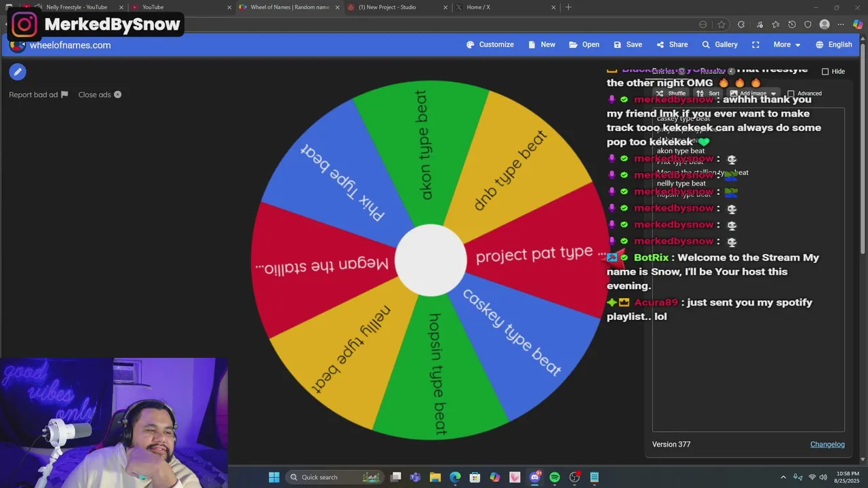The image size is (868, 488).
Task: Click wheelofnames.com site title
Action: point(70,45)
